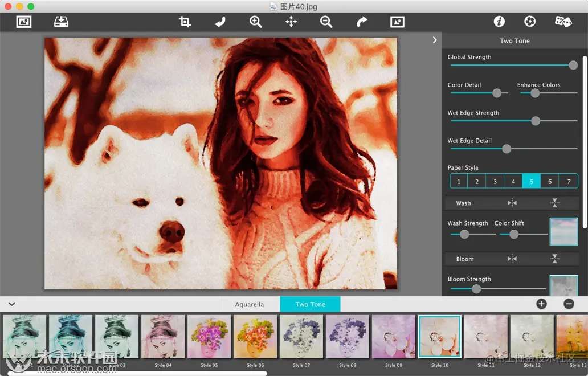Show the original image preview icon
The image size is (588, 376).
[397, 22]
